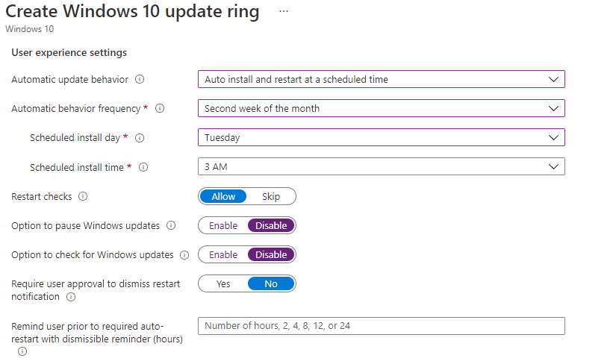
Task: Click the reminder number of hours input field
Action: [381, 326]
